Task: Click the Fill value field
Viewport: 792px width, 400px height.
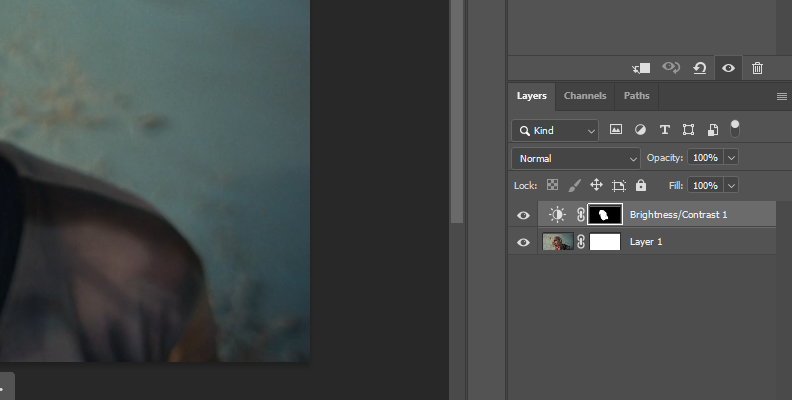Action: (706, 185)
